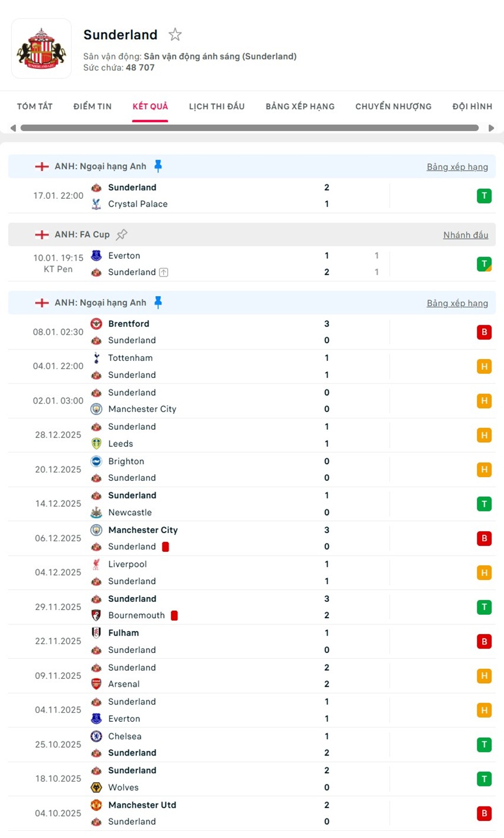Click the left chevron arrow on the tab bar
This screenshot has height=838, width=504.
coord(13,128)
